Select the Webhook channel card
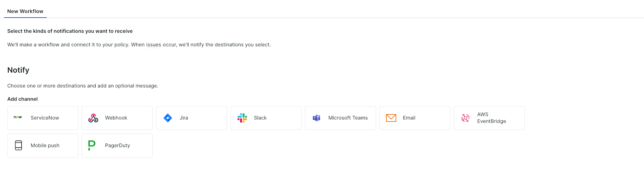 [117, 118]
